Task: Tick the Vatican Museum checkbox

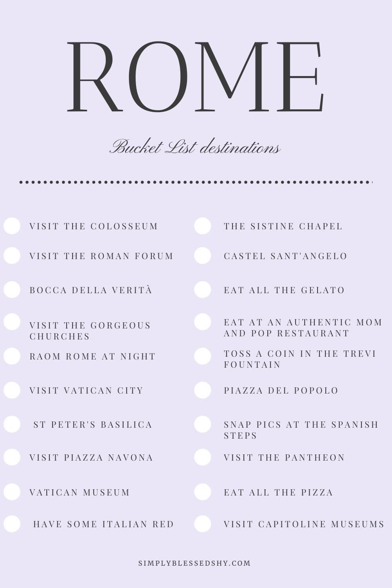Action: click(x=12, y=492)
